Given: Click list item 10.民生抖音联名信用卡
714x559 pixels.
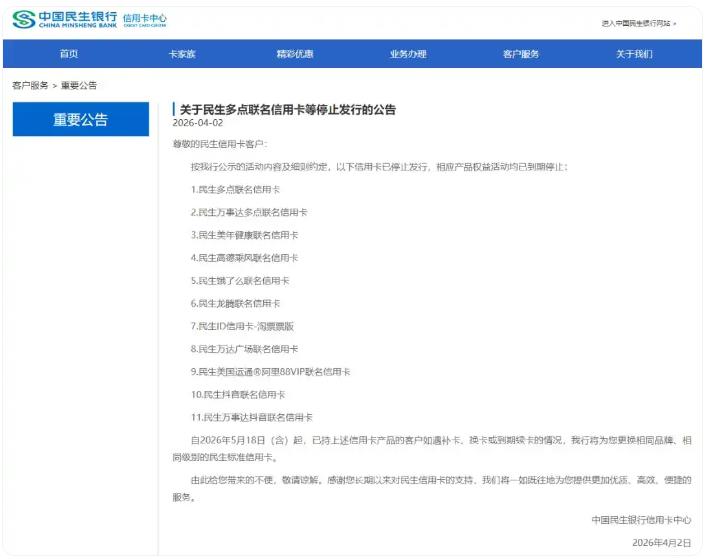Looking at the screenshot, I should (x=238, y=395).
